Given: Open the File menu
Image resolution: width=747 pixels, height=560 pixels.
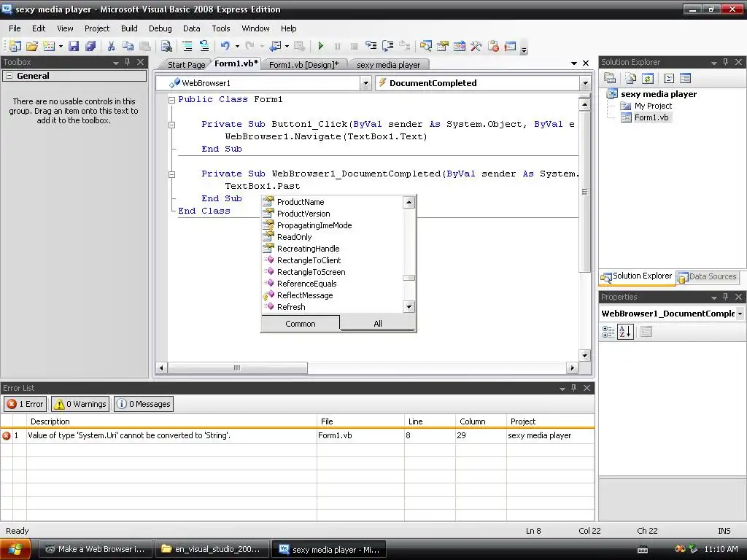Looking at the screenshot, I should (15, 28).
